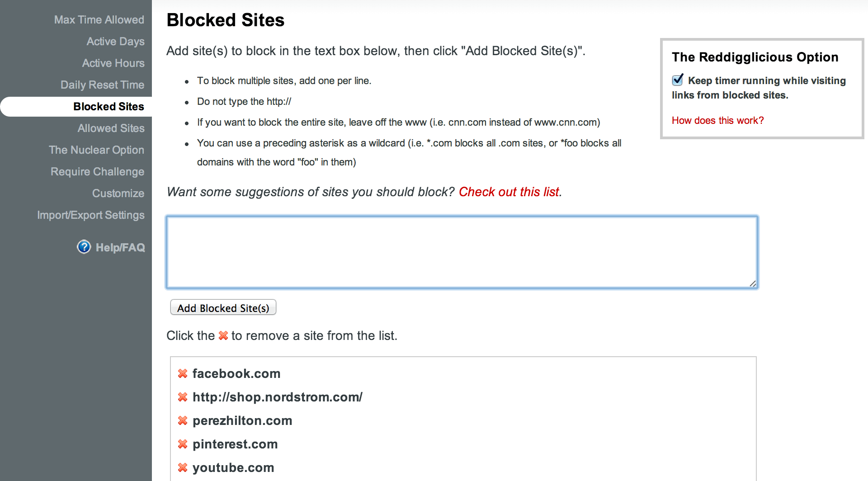Navigate to Require Challenge settings

pos(97,172)
